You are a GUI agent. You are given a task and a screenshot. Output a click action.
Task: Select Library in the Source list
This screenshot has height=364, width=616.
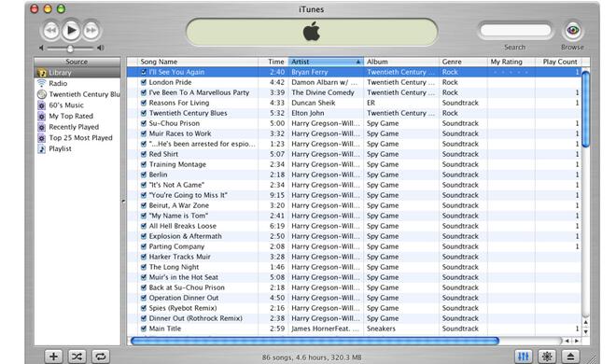(x=77, y=73)
